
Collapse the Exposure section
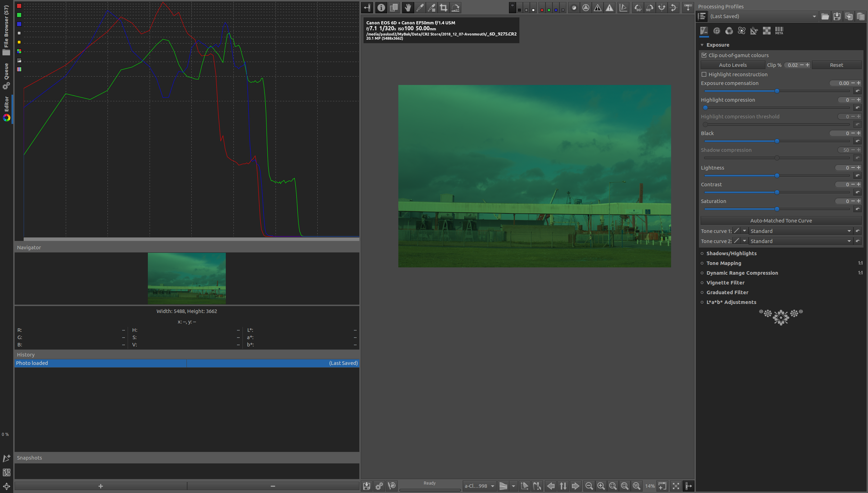point(702,45)
